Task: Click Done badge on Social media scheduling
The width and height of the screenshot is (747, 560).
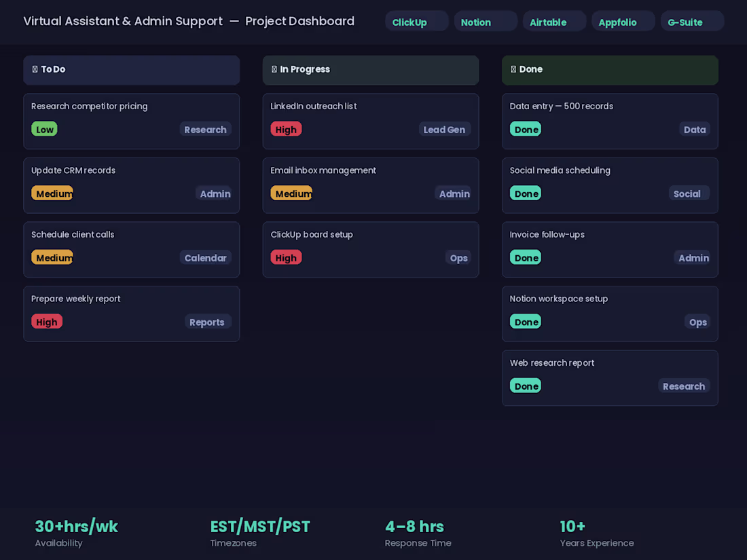Action: (x=526, y=193)
